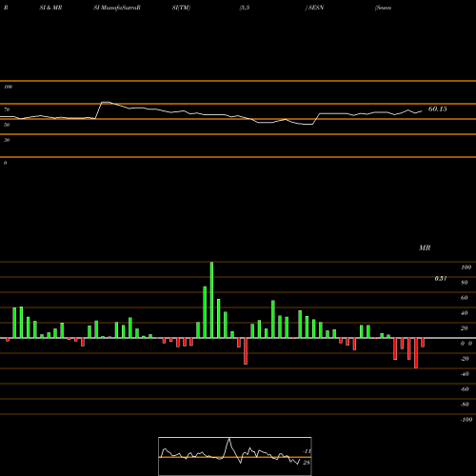Click the MR label above the bar chart

[425, 248]
